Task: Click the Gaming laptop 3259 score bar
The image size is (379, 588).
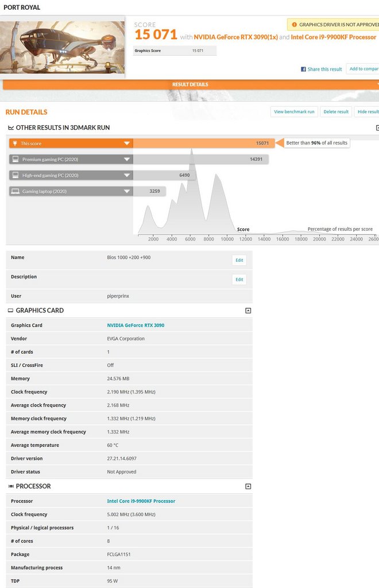Action: 149,191
